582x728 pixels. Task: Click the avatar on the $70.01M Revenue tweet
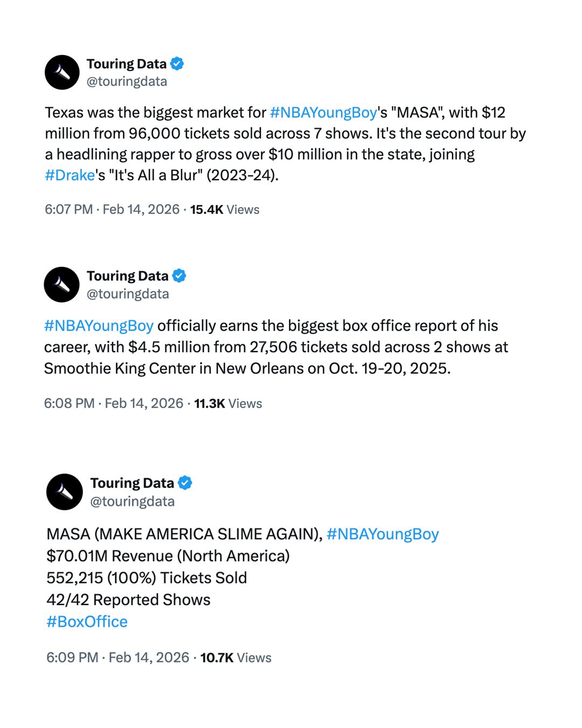[x=65, y=492]
